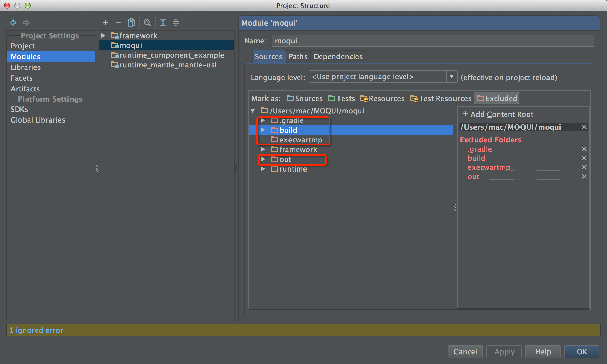Click the runtime folder icon
The height and width of the screenshot is (364, 607).
click(274, 169)
